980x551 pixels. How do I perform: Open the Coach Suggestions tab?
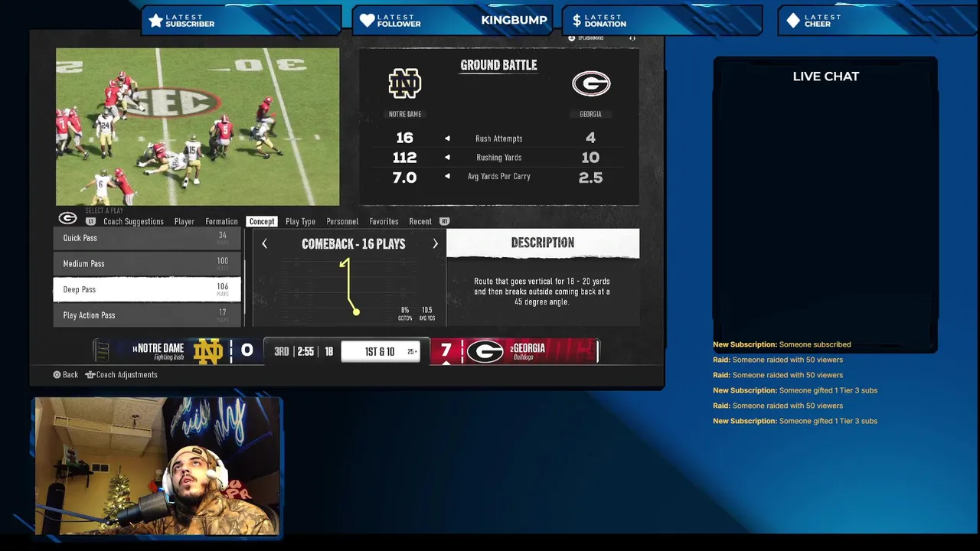[x=133, y=221]
